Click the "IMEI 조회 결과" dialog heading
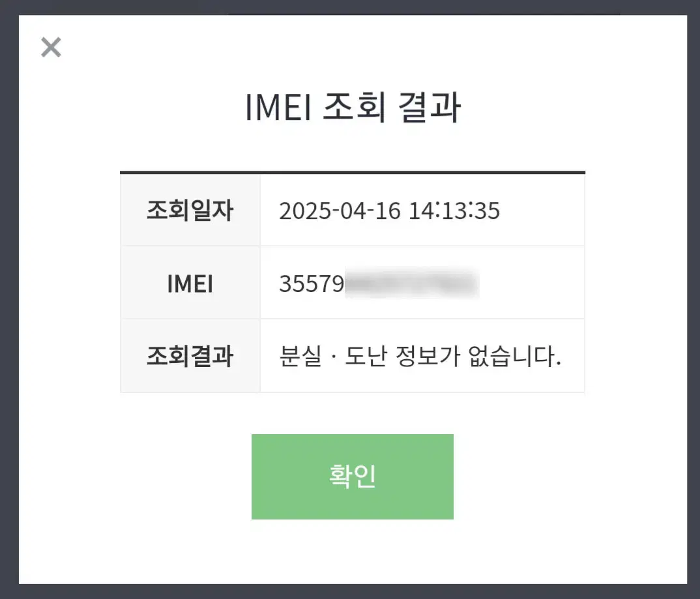 353,108
